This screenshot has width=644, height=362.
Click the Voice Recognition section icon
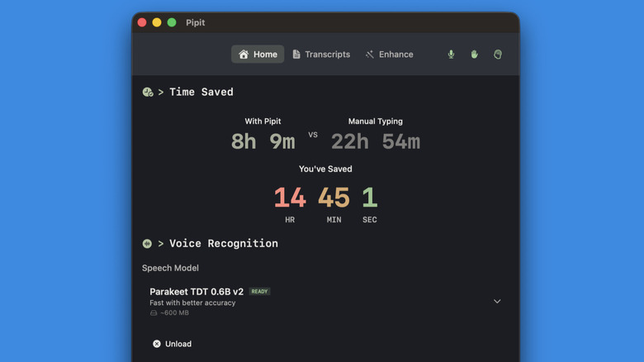coord(147,244)
